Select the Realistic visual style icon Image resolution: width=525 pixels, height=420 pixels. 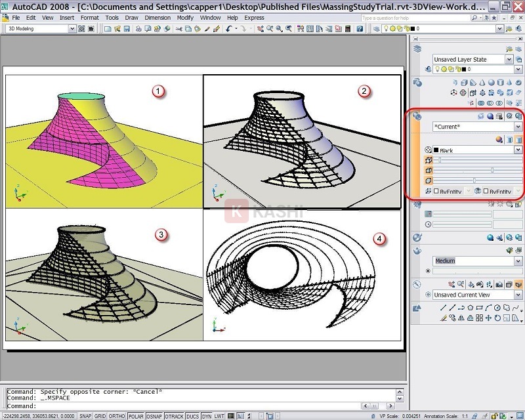click(490, 115)
